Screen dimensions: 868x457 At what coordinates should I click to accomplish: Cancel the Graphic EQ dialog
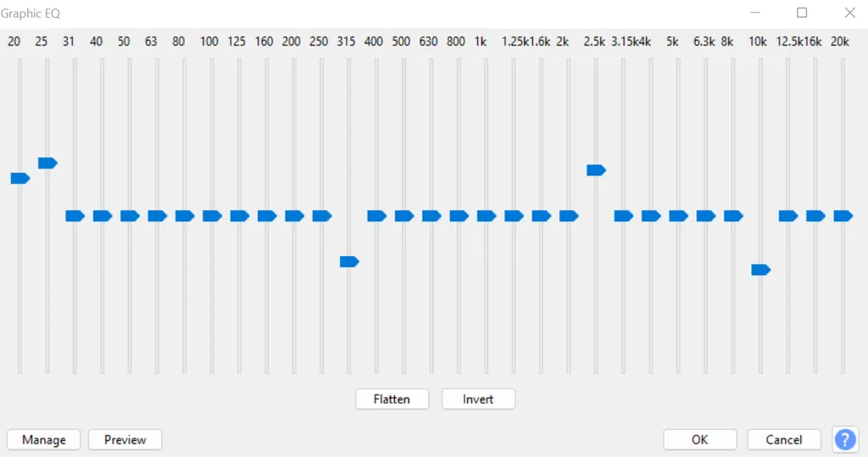click(784, 439)
